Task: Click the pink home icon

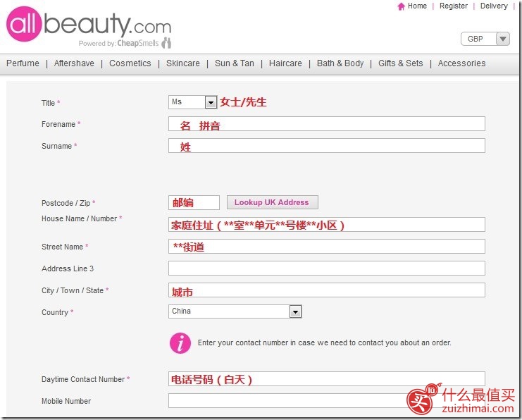Action: (401, 6)
